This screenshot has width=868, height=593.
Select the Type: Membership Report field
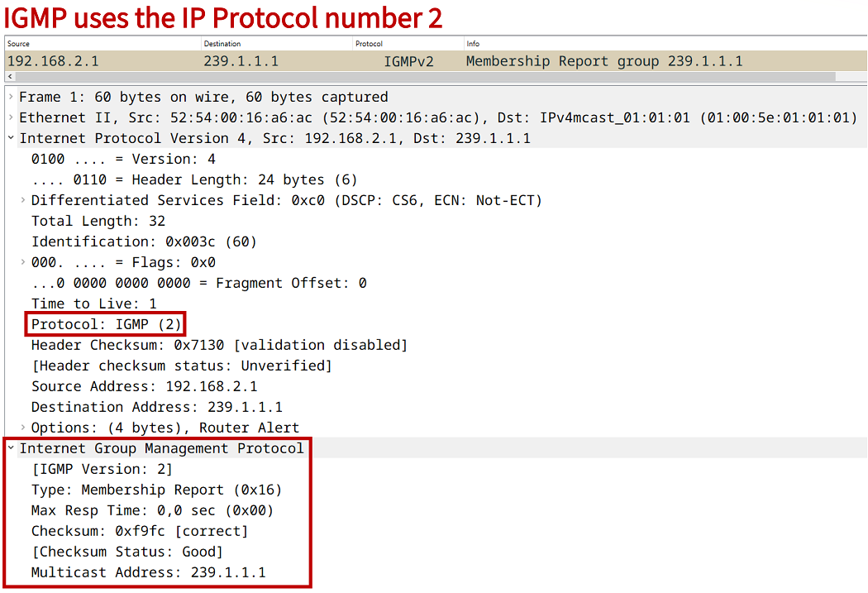tap(156, 490)
